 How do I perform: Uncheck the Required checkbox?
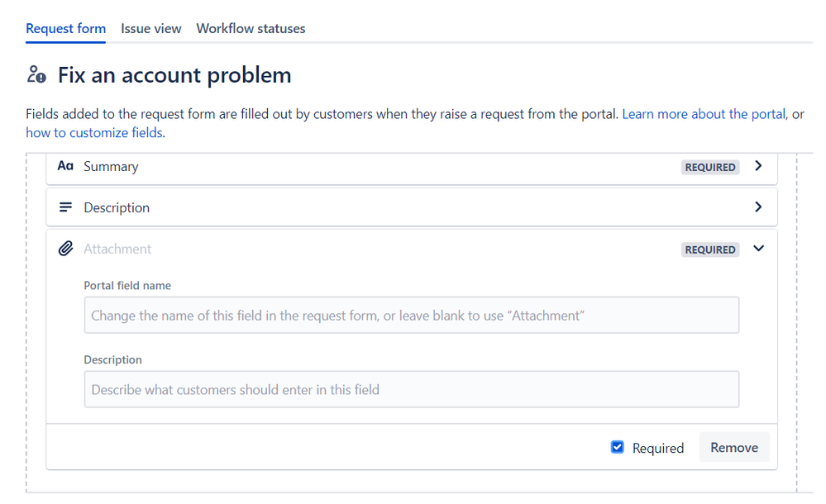tap(618, 447)
